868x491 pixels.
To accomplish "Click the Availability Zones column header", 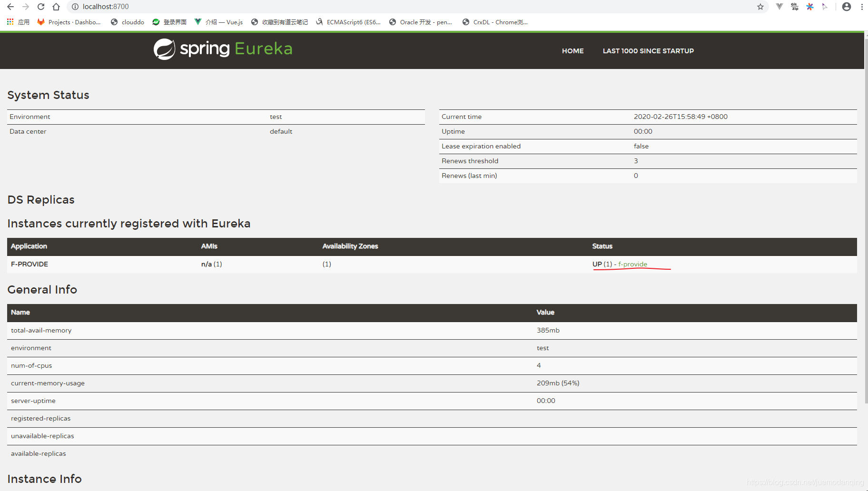I will pyautogui.click(x=350, y=246).
